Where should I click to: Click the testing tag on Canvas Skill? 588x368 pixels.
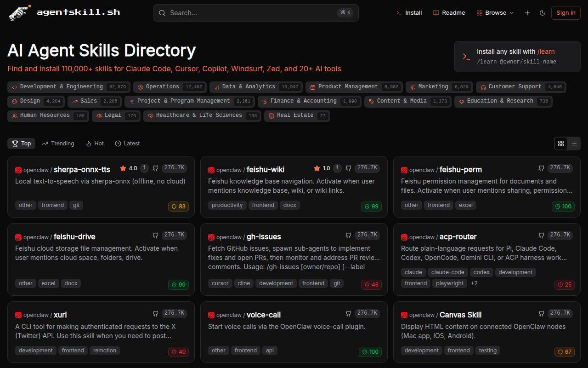(488, 351)
